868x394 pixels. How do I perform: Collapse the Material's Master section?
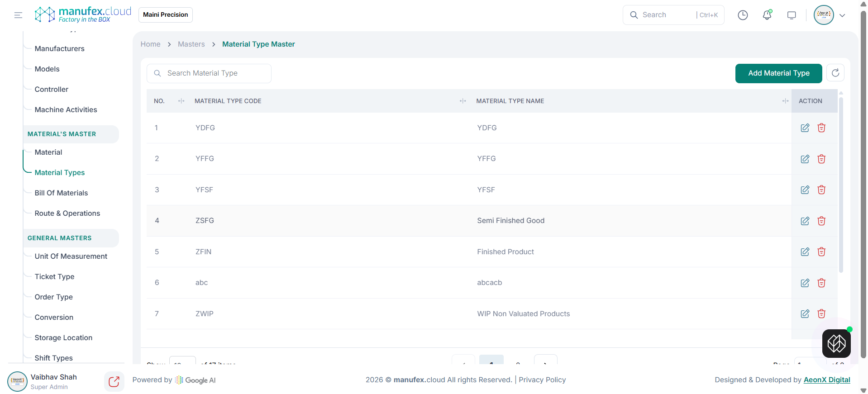pos(62,134)
